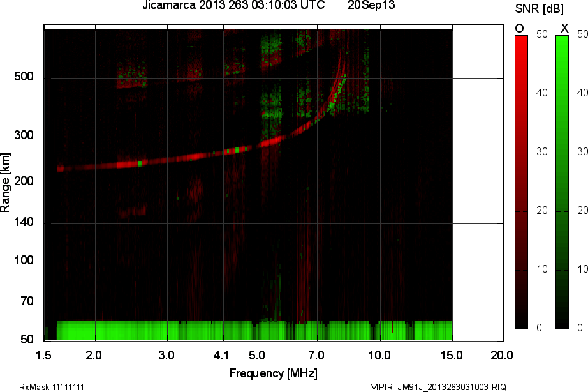The width and height of the screenshot is (588, 392).
Task: Click the 1.5 MHz frequency tick label
Action: [x=43, y=355]
